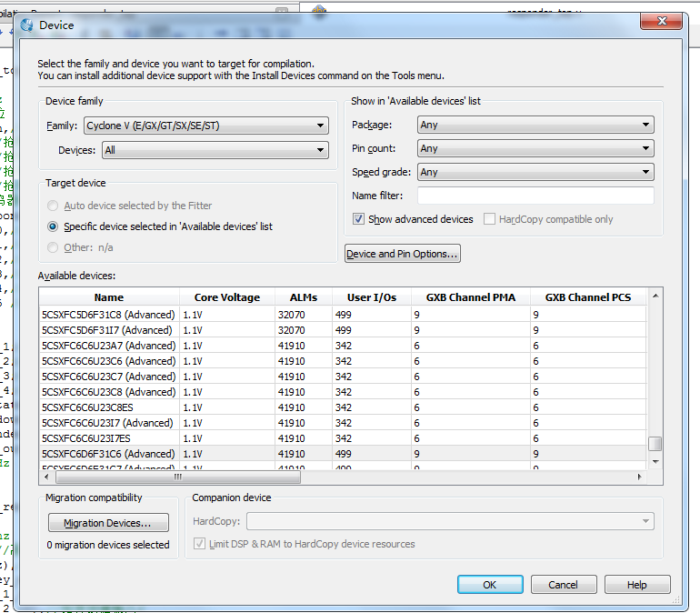Click the device list scroll down arrow

click(x=655, y=462)
